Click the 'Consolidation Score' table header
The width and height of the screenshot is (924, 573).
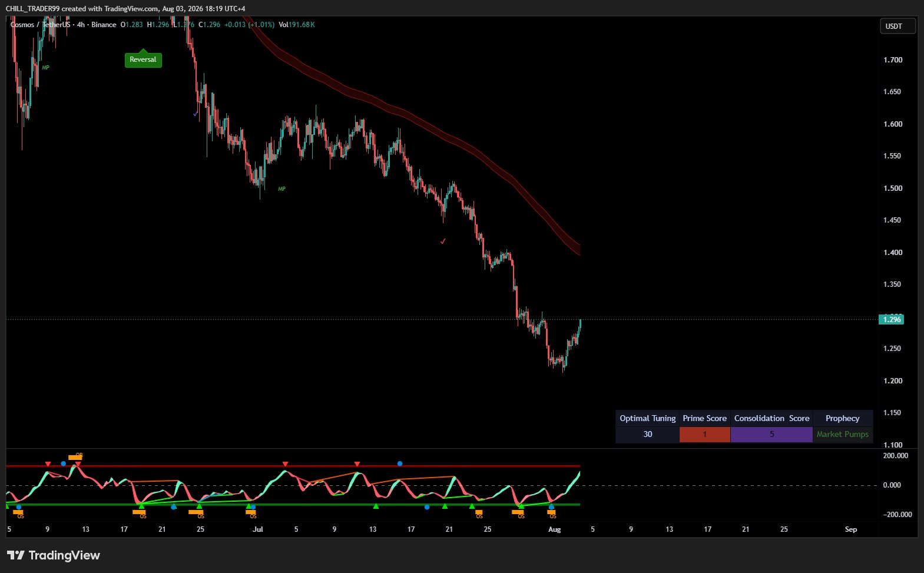(771, 418)
